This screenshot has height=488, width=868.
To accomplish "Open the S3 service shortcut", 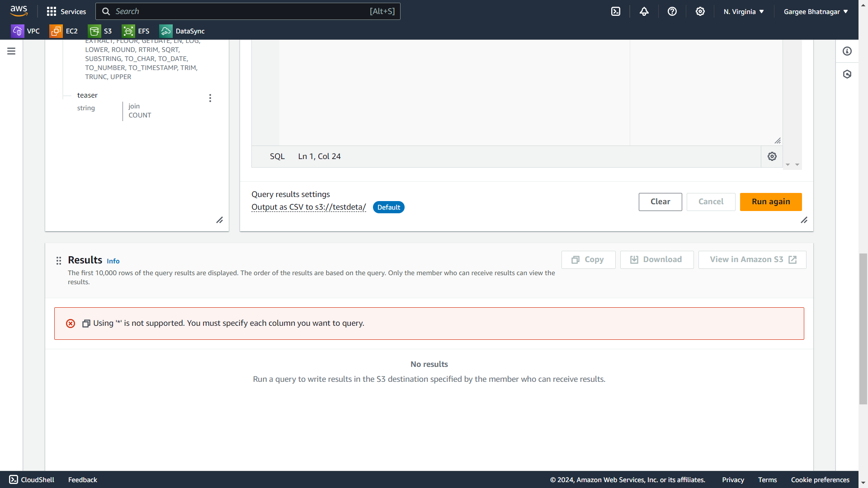I will tap(100, 31).
